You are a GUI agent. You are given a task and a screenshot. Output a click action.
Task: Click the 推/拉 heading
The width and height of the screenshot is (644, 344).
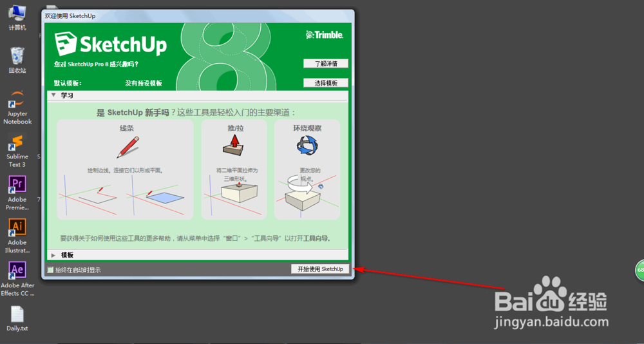click(x=236, y=128)
